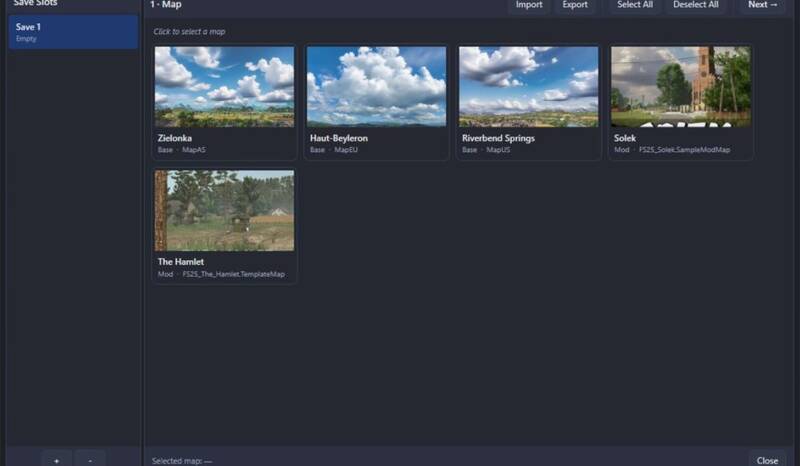
Task: Click the Solek map name label
Action: tap(625, 138)
